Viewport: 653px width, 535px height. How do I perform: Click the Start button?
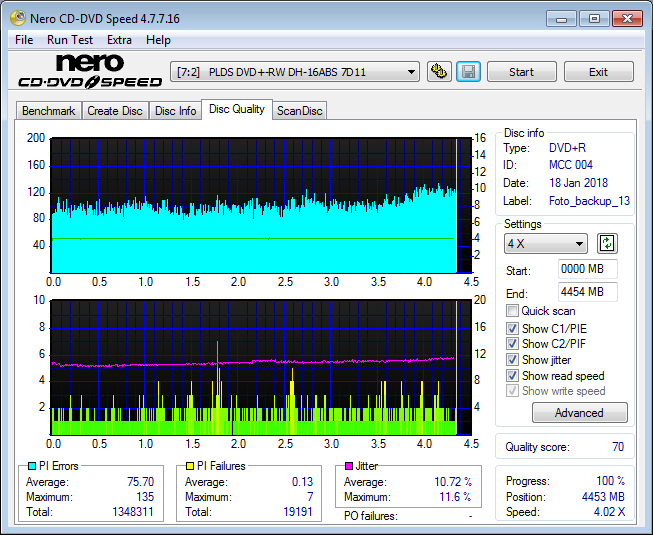click(x=521, y=72)
